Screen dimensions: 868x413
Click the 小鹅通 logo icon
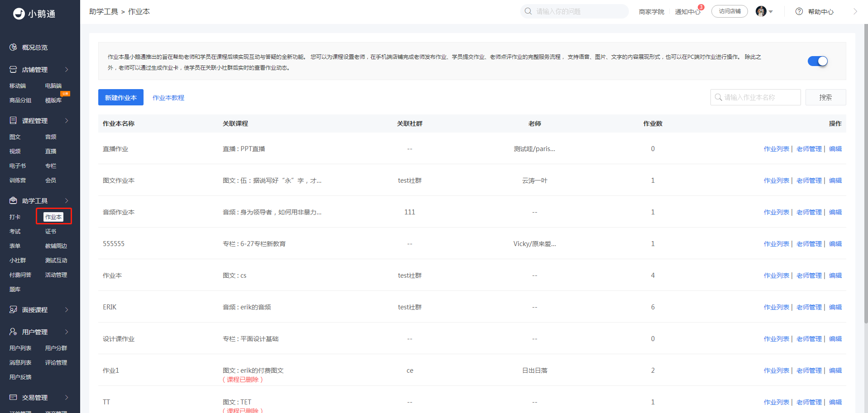19,14
